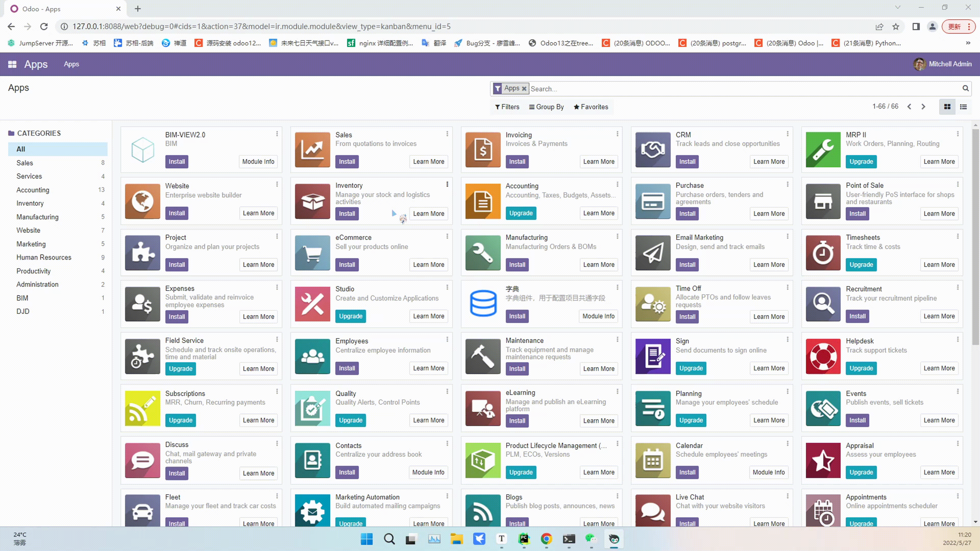Click the search magnifier icon in search box
The image size is (980, 551).
pos(965,88)
